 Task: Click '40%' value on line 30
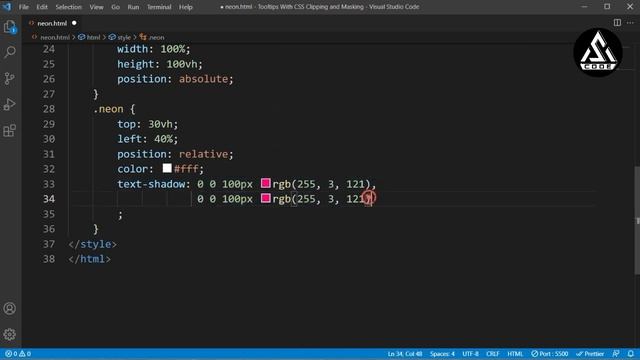(163, 139)
